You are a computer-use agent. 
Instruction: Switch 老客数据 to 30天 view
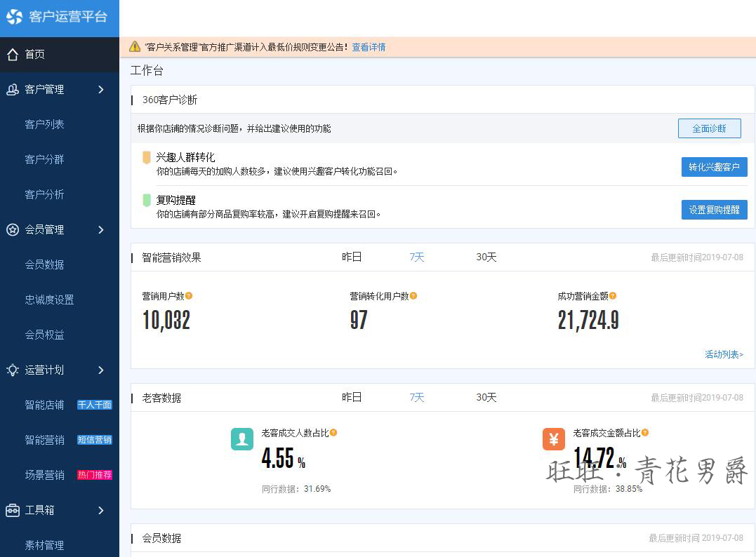click(x=486, y=398)
